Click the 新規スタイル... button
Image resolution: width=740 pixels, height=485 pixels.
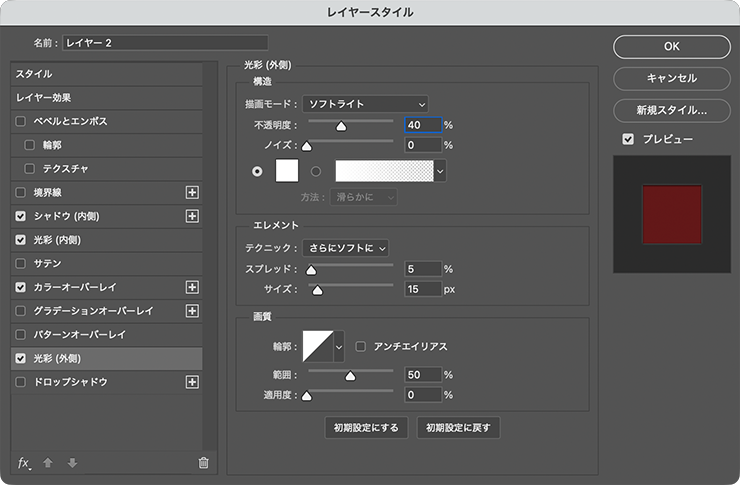point(671,110)
